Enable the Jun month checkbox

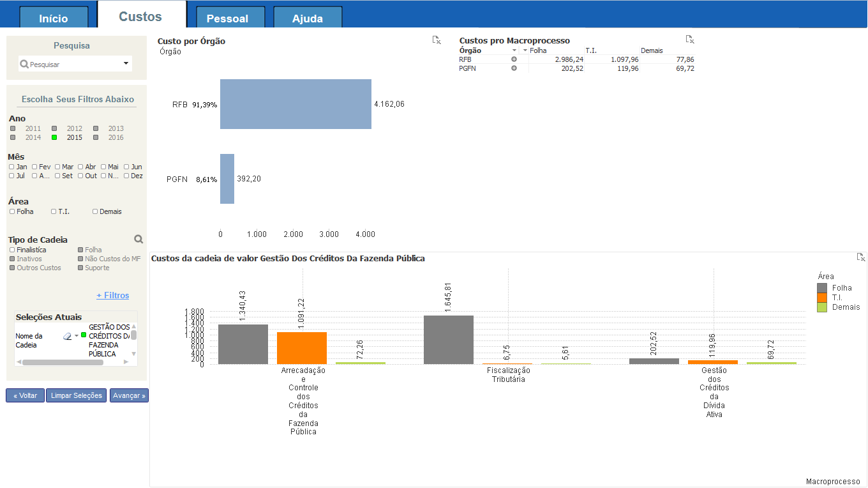click(126, 167)
